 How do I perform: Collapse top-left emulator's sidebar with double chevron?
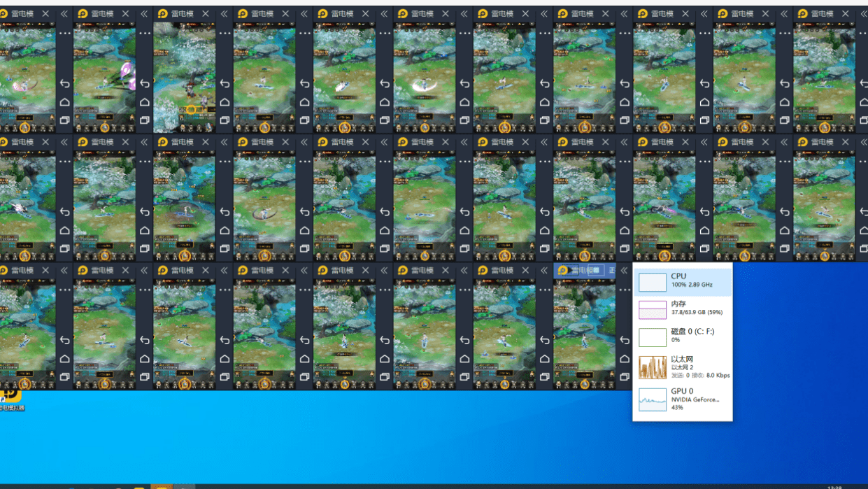[x=64, y=13]
